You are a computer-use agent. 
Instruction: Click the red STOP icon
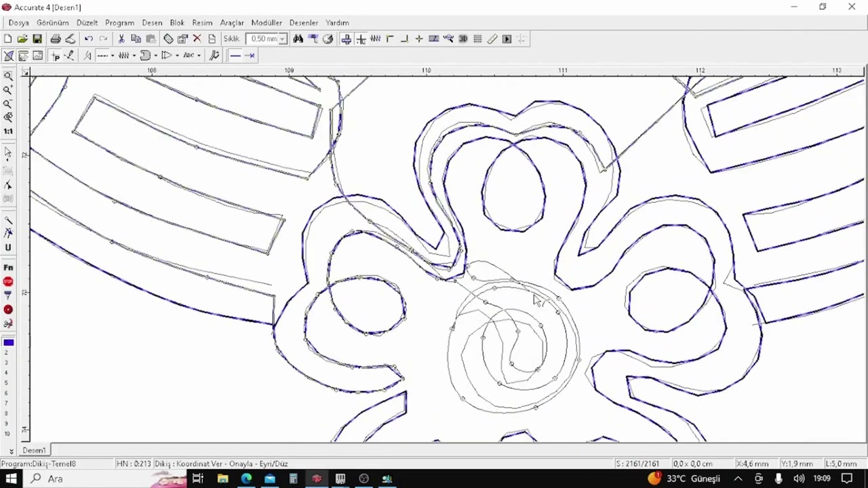pos(8,281)
